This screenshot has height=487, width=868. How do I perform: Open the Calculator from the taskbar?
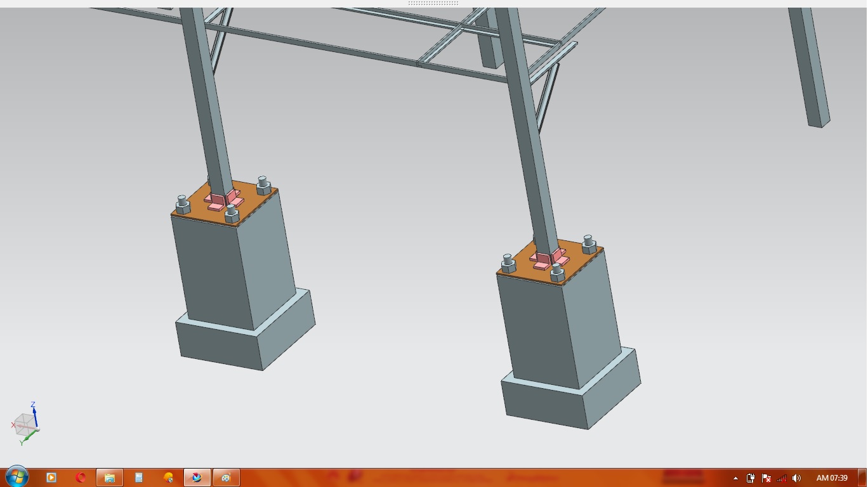click(x=139, y=477)
